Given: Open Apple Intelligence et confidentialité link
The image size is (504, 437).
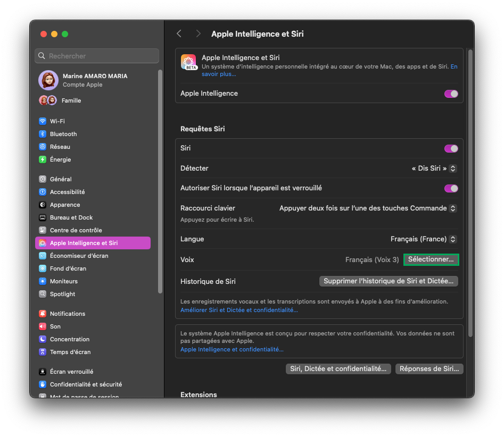Looking at the screenshot, I should [x=232, y=350].
